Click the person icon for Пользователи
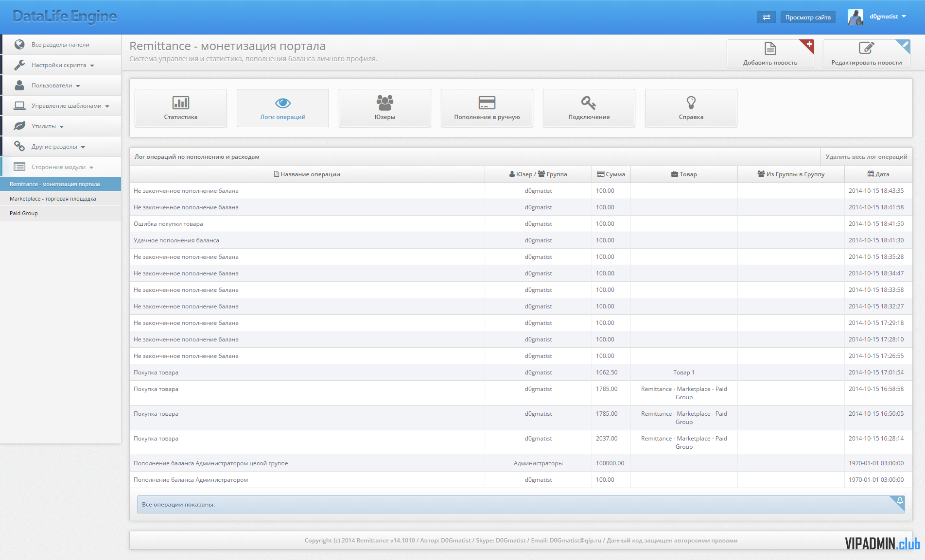This screenshot has height=560, width=925. tap(19, 85)
